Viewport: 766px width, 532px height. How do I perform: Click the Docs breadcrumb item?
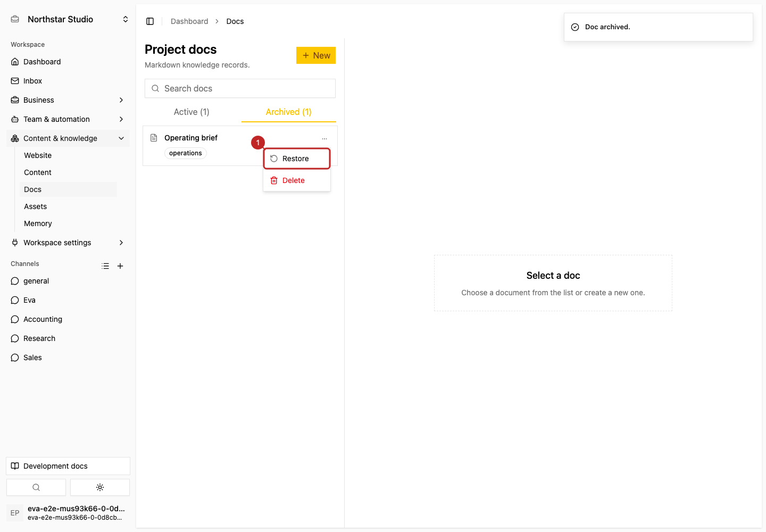coord(235,21)
